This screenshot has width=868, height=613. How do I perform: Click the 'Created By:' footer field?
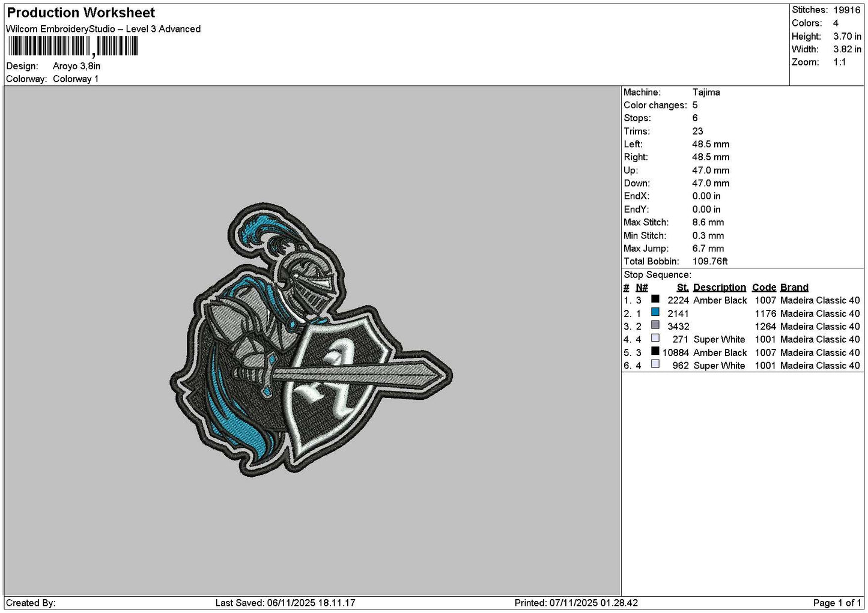(x=31, y=603)
